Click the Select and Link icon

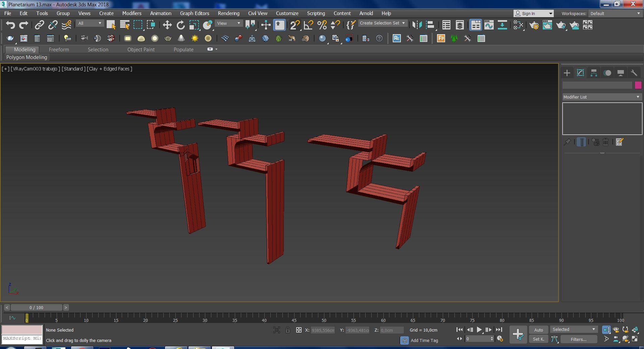click(x=40, y=25)
